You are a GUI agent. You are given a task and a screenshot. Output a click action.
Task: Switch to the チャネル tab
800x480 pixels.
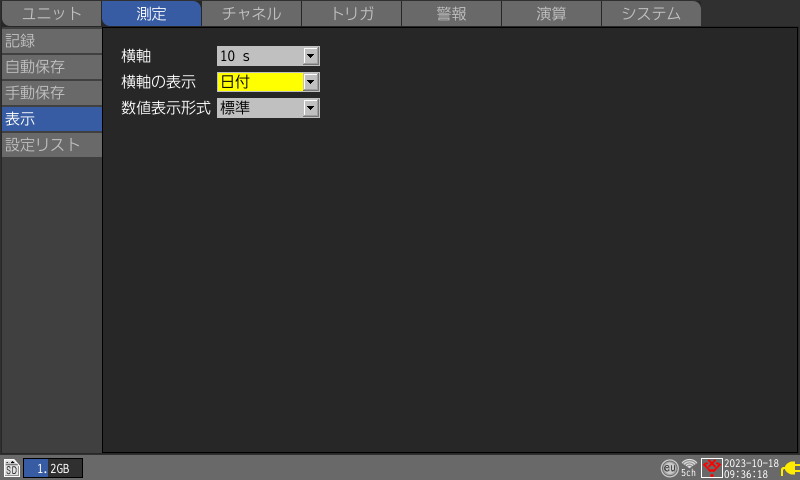click(252, 13)
